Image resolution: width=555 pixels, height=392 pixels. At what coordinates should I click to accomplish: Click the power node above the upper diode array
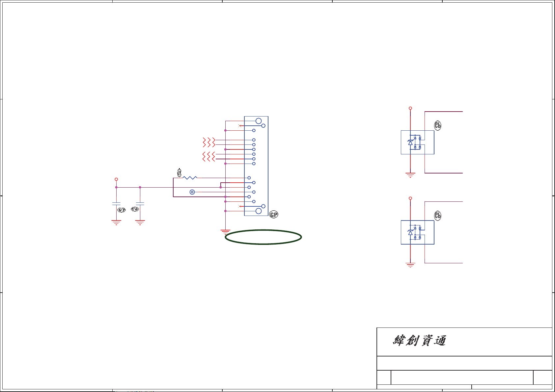click(410, 108)
